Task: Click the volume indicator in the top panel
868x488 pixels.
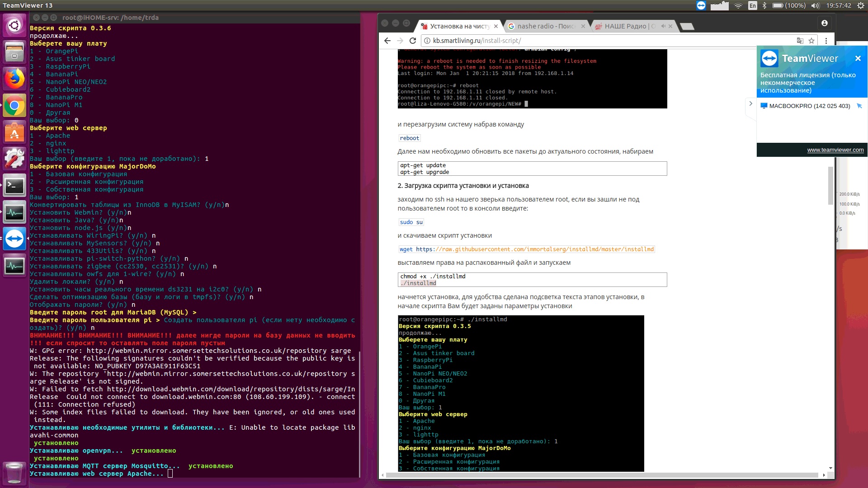Action: click(x=815, y=6)
